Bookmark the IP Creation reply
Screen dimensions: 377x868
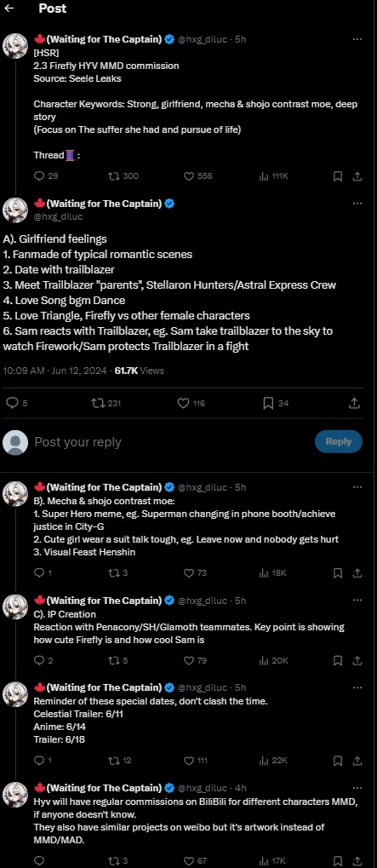[338, 660]
